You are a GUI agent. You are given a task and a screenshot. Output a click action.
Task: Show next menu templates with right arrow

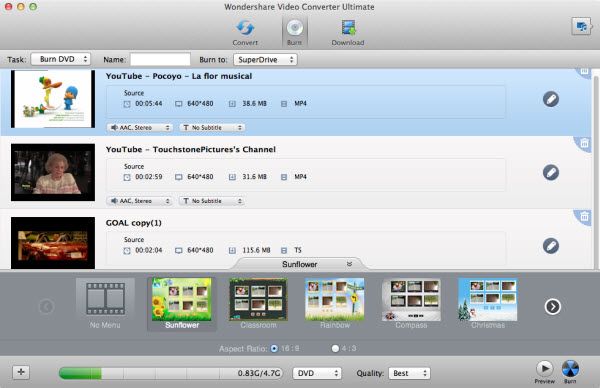pyautogui.click(x=553, y=306)
